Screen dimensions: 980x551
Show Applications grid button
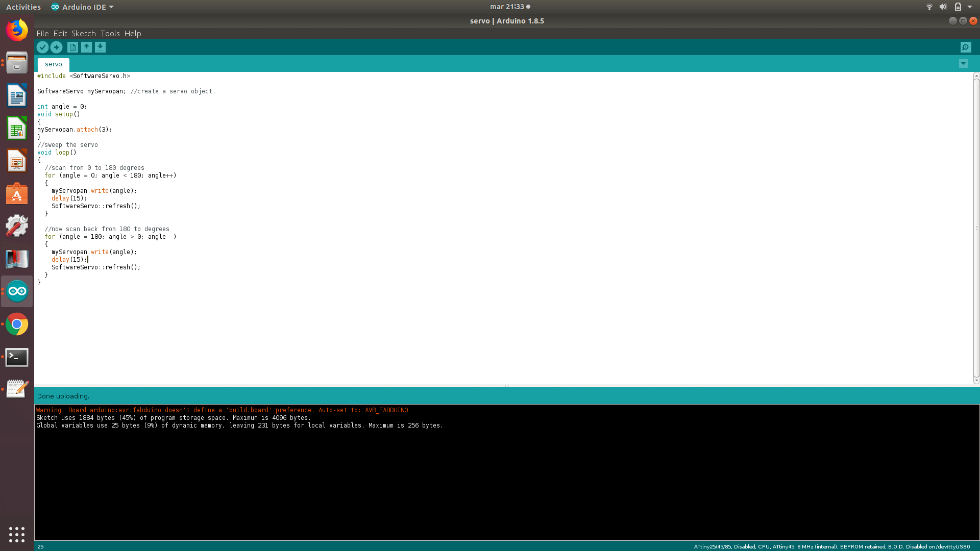tap(17, 534)
